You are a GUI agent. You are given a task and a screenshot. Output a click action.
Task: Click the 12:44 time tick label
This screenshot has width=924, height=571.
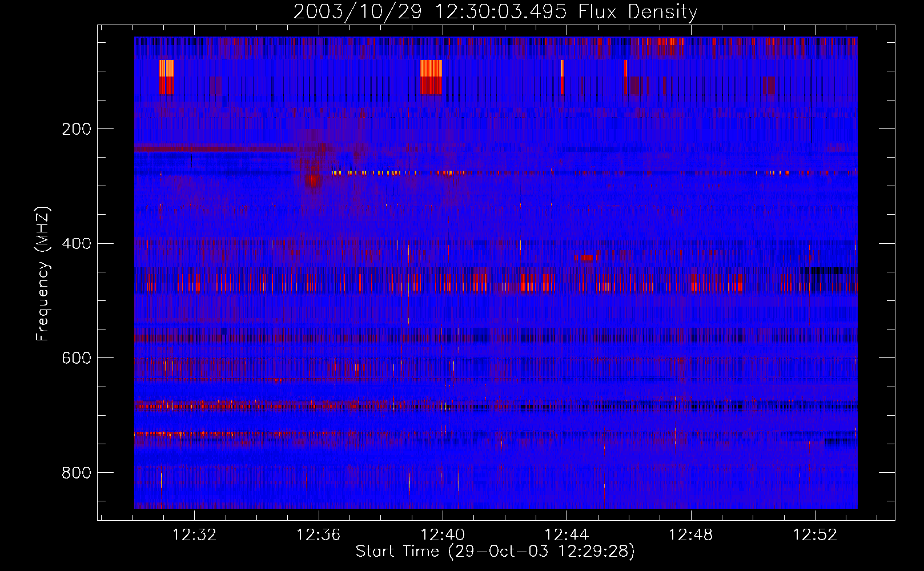tap(567, 534)
